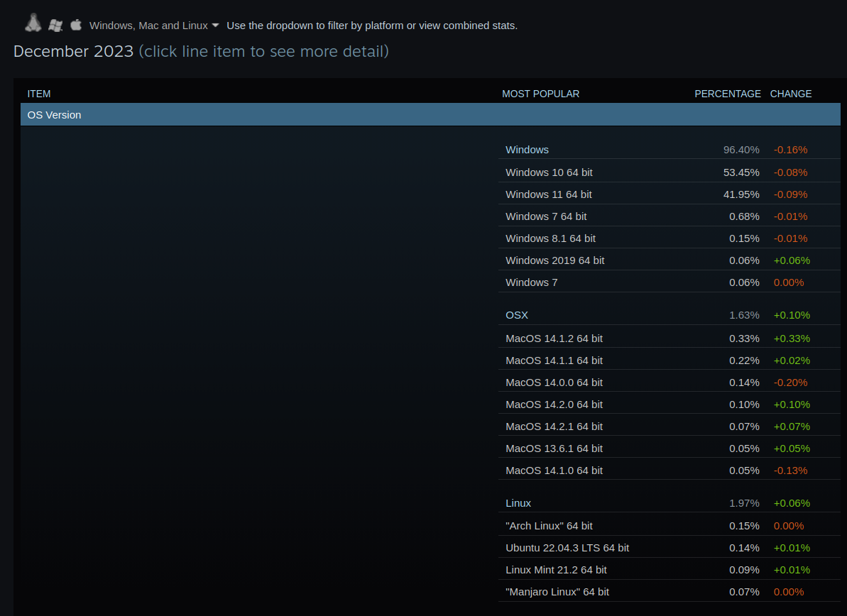
Task: Select the "Arch Linux" 64 bit row
Action: click(x=670, y=525)
